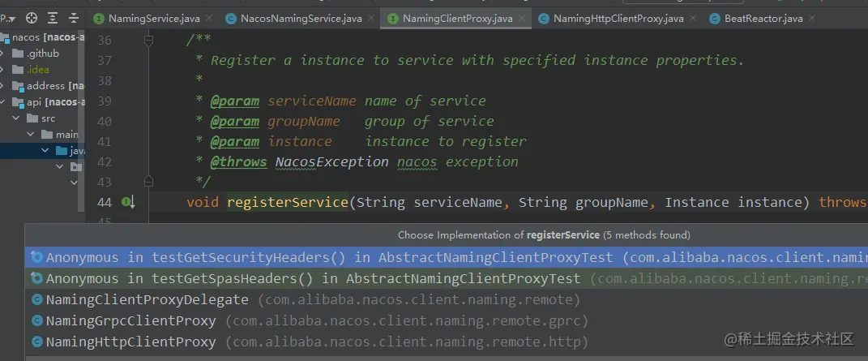
Task: Select the .github folder in project tree
Action: click(x=42, y=54)
